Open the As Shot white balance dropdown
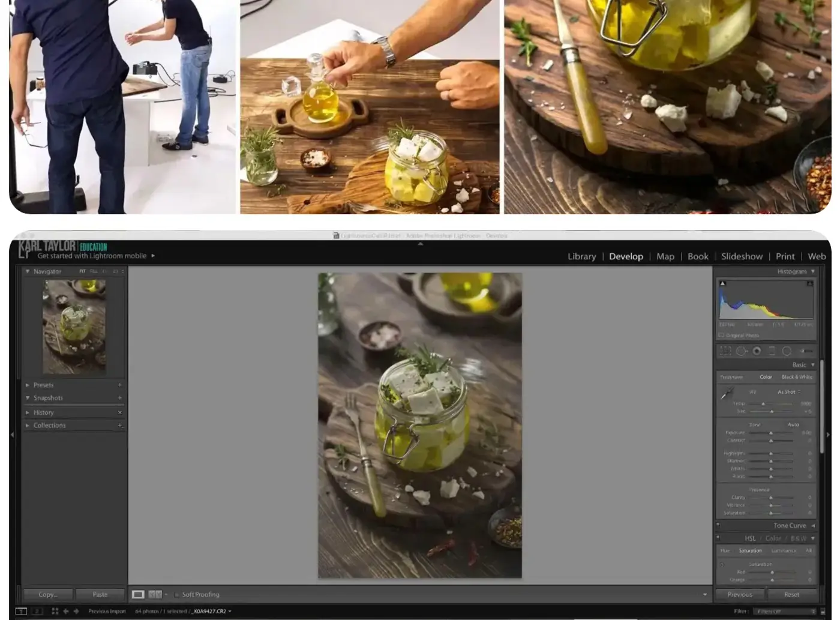This screenshot has height=620, width=840. tap(789, 392)
